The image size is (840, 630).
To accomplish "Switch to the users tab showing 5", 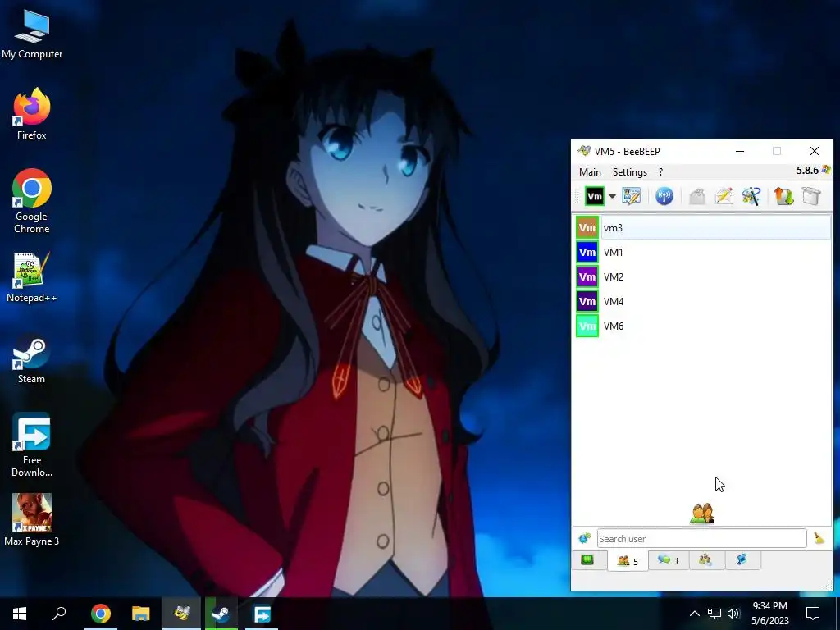I will [x=628, y=561].
